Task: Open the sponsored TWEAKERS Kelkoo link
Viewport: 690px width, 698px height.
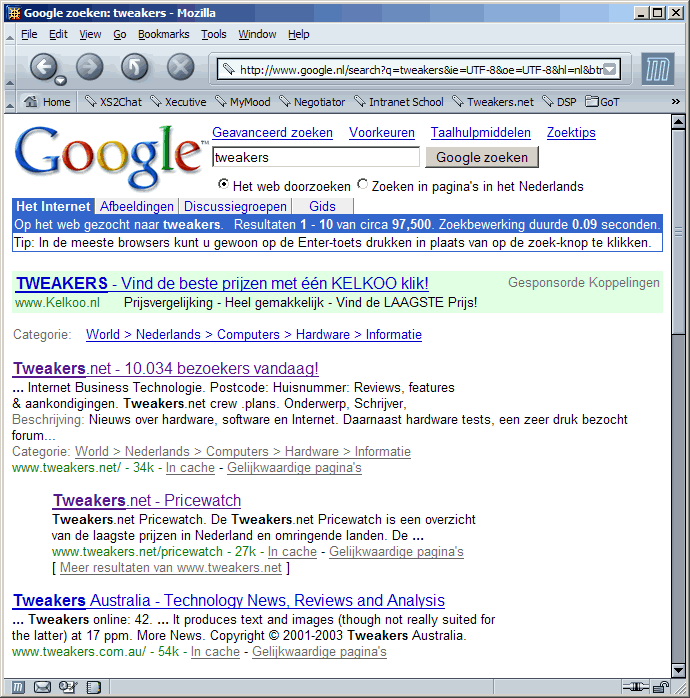Action: (x=222, y=283)
